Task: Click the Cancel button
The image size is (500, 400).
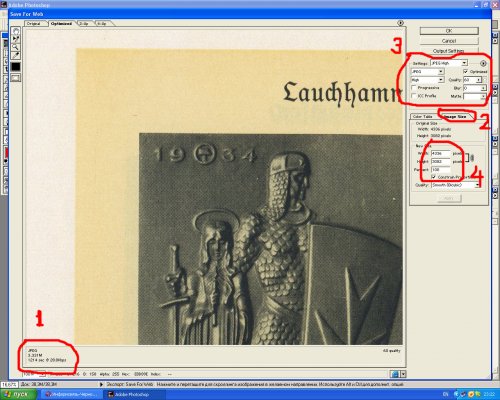Action: tap(449, 41)
